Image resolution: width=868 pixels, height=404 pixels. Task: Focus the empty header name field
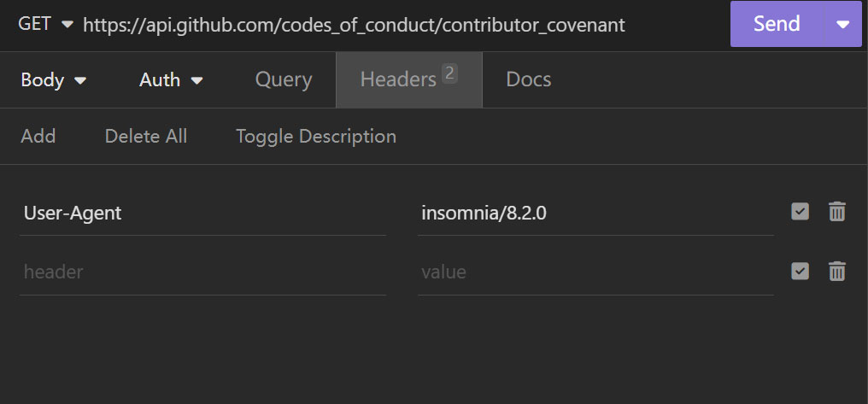pos(202,272)
